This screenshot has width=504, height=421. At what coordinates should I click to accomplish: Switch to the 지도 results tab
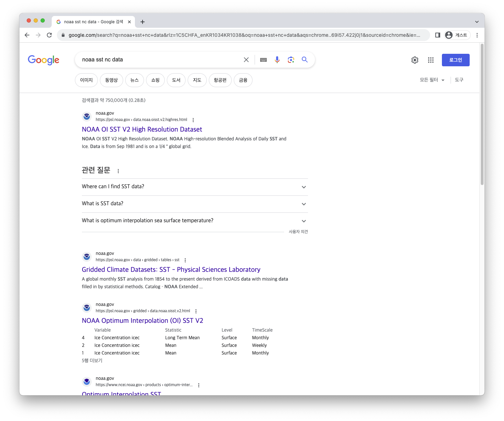[x=197, y=80]
